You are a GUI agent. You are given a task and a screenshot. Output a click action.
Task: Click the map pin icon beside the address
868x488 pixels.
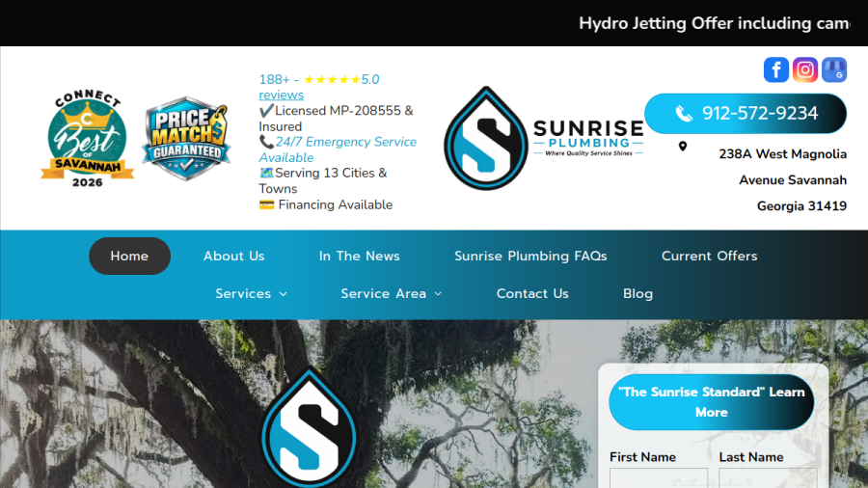[x=683, y=146]
